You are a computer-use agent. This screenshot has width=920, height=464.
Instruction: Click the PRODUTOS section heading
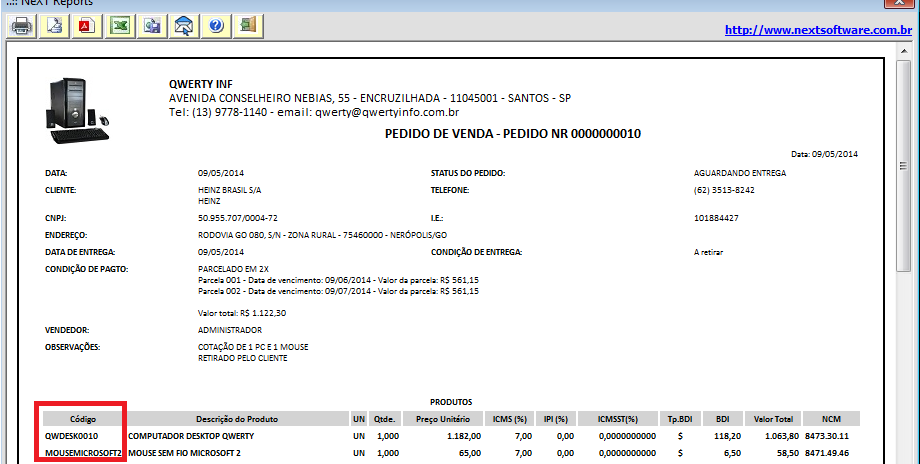(451, 402)
